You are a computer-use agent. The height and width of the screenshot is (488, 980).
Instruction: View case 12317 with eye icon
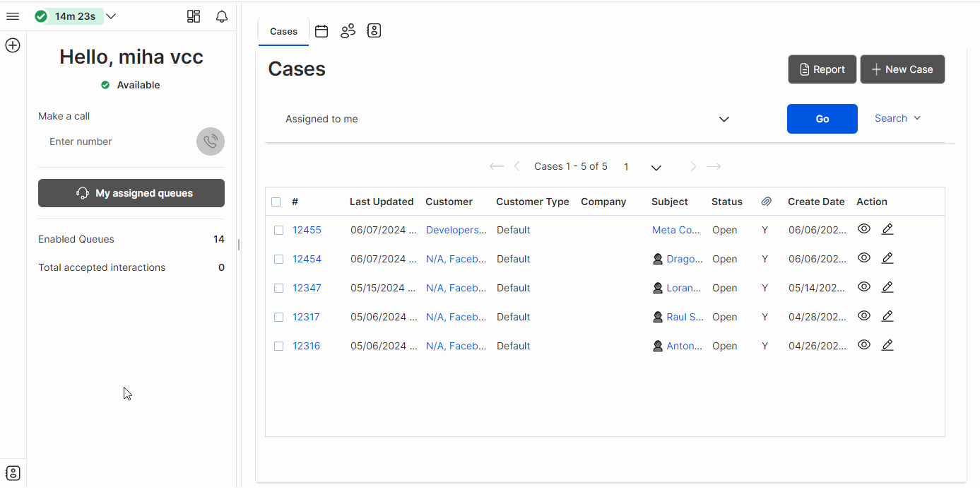[x=864, y=316]
